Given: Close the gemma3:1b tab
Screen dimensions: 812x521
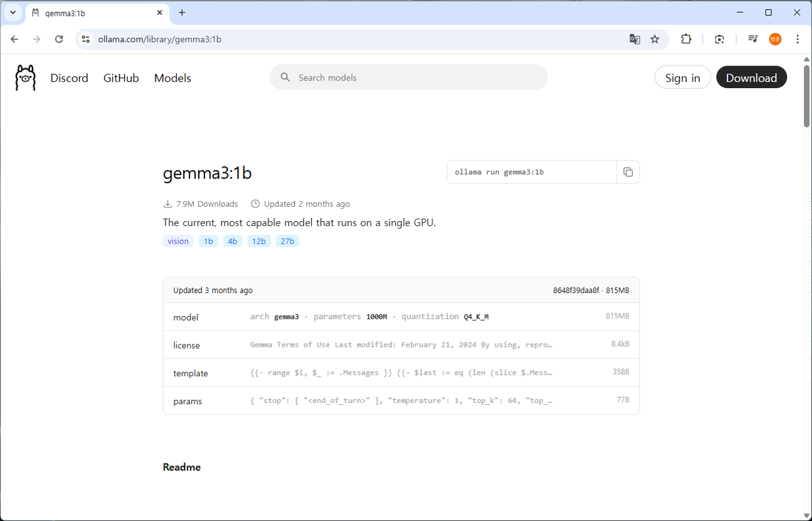Looking at the screenshot, I should 160,12.
